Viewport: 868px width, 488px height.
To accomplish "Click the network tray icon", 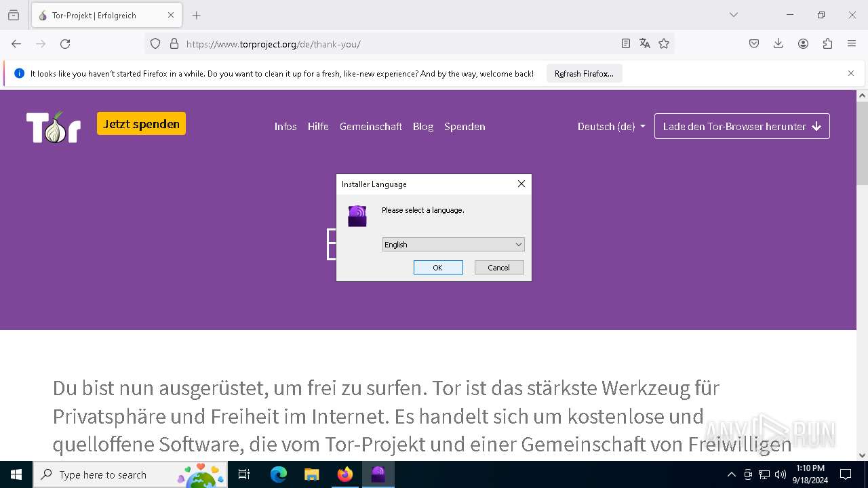I will (764, 474).
